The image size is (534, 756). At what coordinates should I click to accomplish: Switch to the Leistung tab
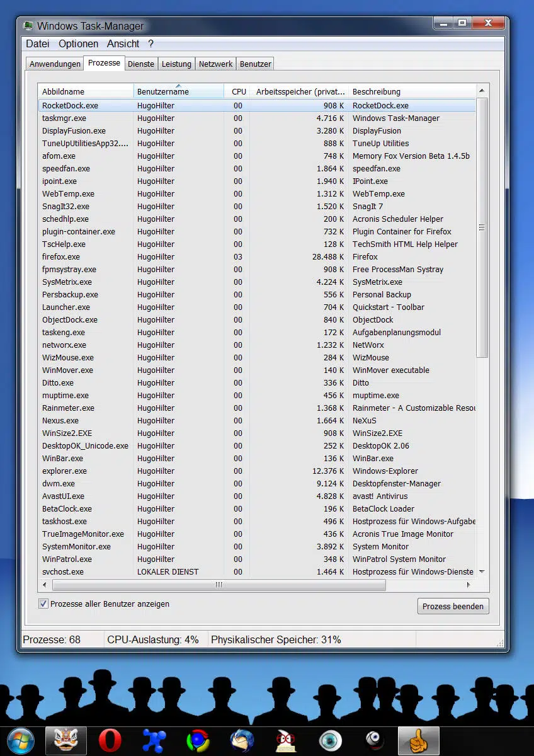point(176,64)
